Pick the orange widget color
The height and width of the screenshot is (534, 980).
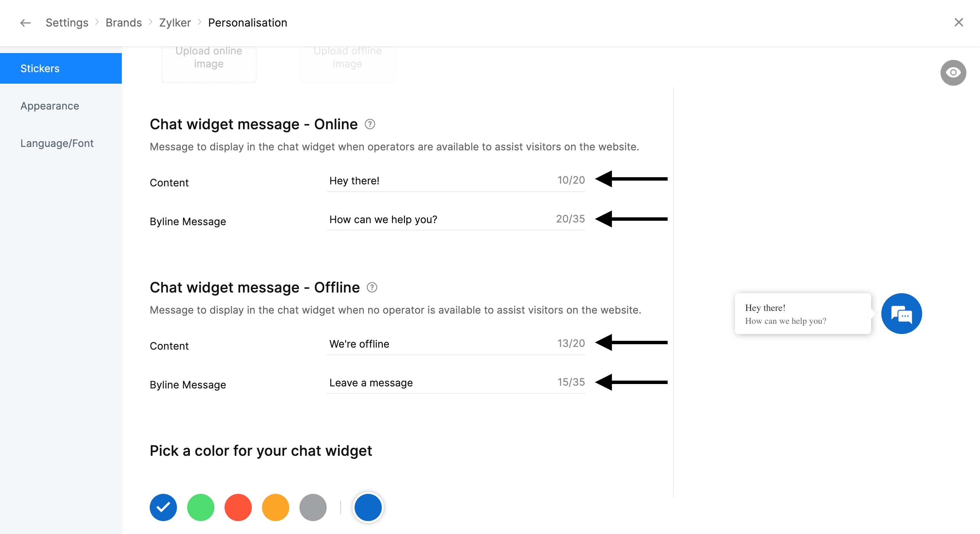pos(275,507)
